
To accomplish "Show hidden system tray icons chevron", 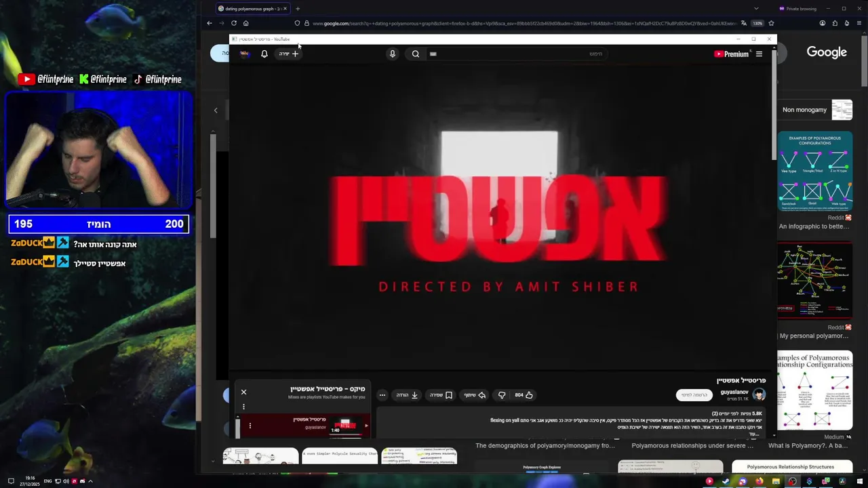I will pos(90,481).
